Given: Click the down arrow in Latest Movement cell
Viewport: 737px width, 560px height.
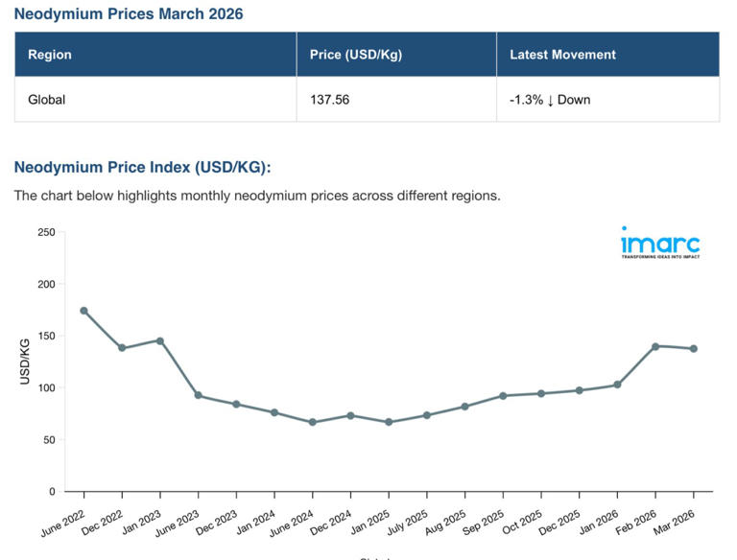Looking at the screenshot, I should (x=550, y=100).
